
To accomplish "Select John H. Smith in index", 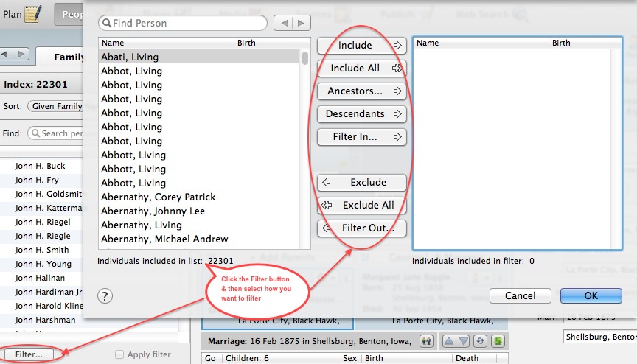I will (x=41, y=250).
